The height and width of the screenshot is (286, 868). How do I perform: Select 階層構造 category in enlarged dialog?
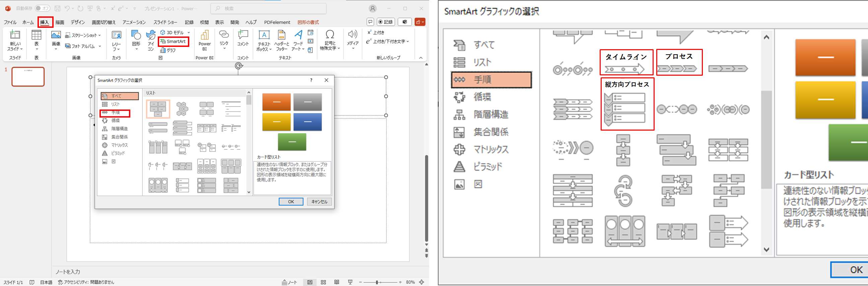click(491, 115)
